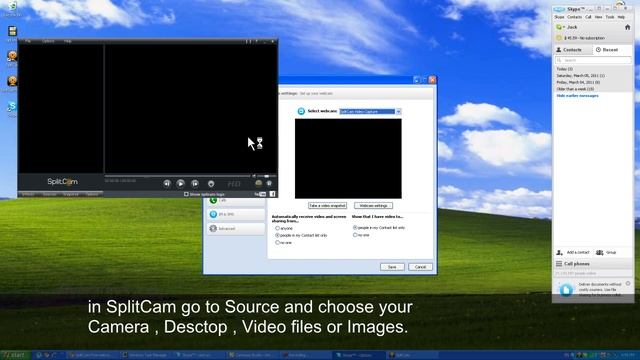Click Cancel in the Skype options dialog
The width and height of the screenshot is (640, 360).
pyautogui.click(x=420, y=267)
